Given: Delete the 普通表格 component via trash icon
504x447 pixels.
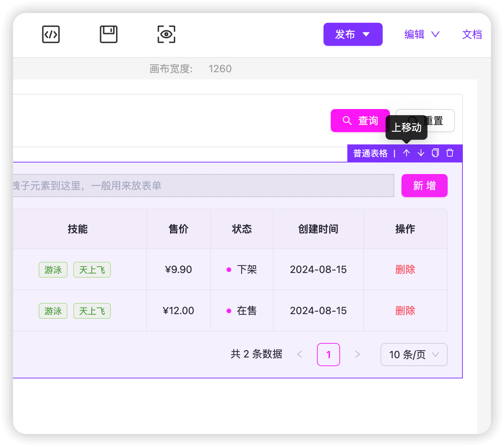Looking at the screenshot, I should pos(450,153).
